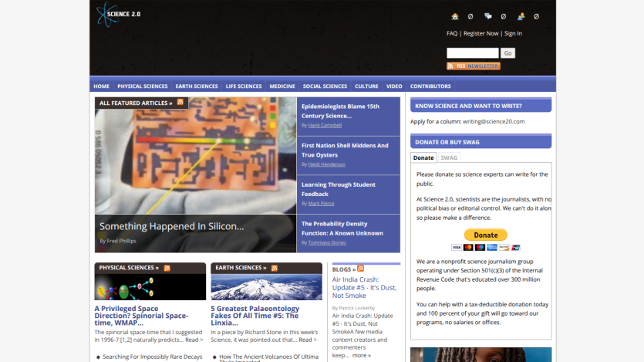644x362 pixels.
Task: Open A Privileged Space Direction article
Action: pos(141,316)
